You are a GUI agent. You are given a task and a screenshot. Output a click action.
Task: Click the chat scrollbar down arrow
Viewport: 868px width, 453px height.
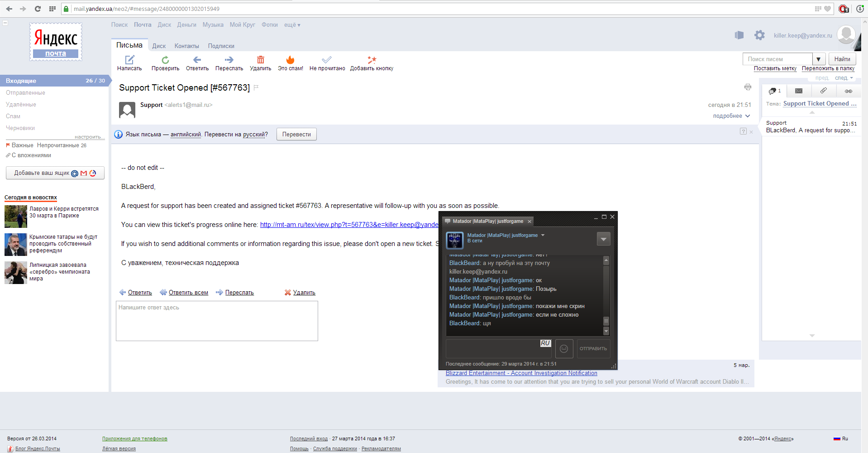(606, 332)
